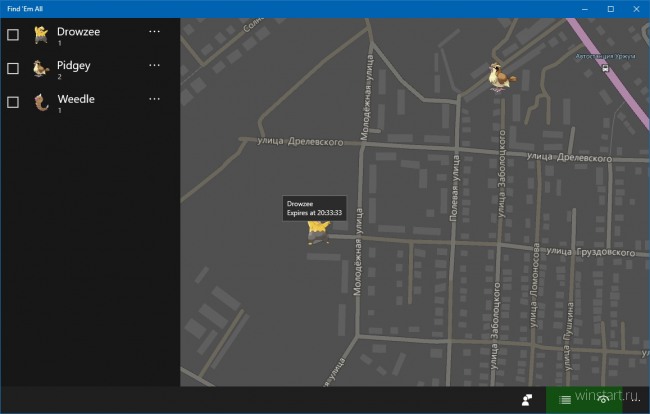Open the bottom bar ellipsis menu
The height and width of the screenshot is (414, 650).
coord(635,400)
